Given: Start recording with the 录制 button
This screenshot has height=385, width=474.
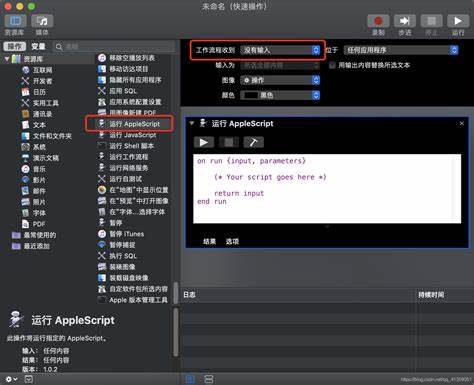Looking at the screenshot, I should click(x=378, y=21).
